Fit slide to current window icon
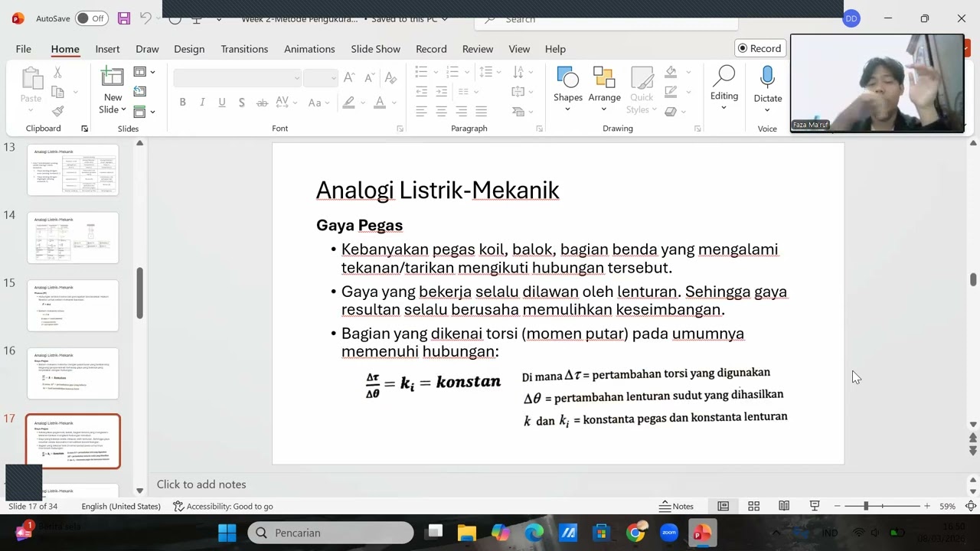980x551 pixels. [x=971, y=506]
